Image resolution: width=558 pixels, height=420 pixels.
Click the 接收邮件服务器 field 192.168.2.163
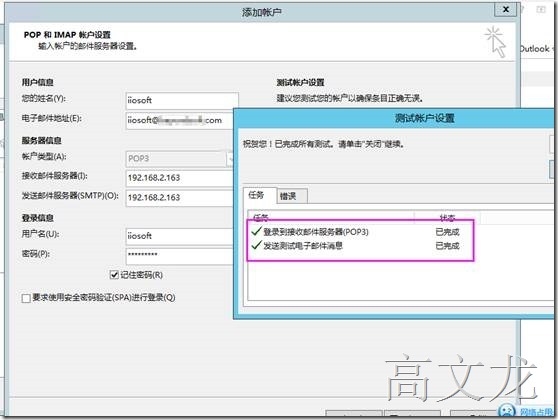coord(180,178)
